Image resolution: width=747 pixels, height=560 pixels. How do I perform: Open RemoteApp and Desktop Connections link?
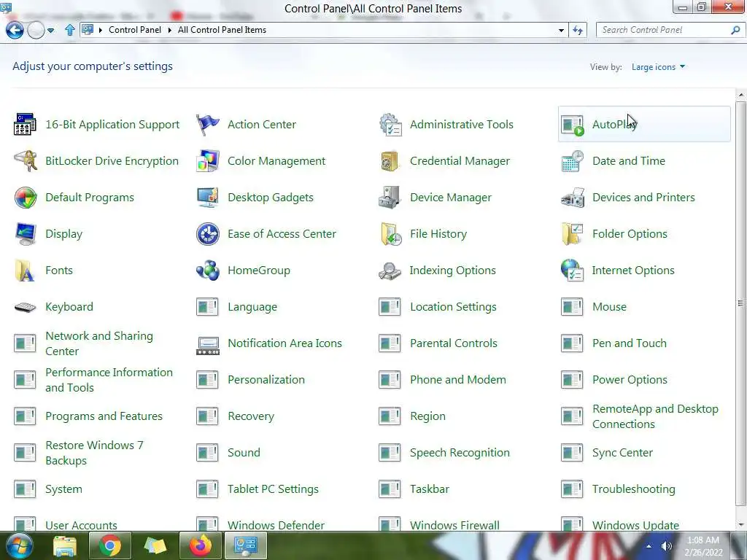click(x=656, y=416)
